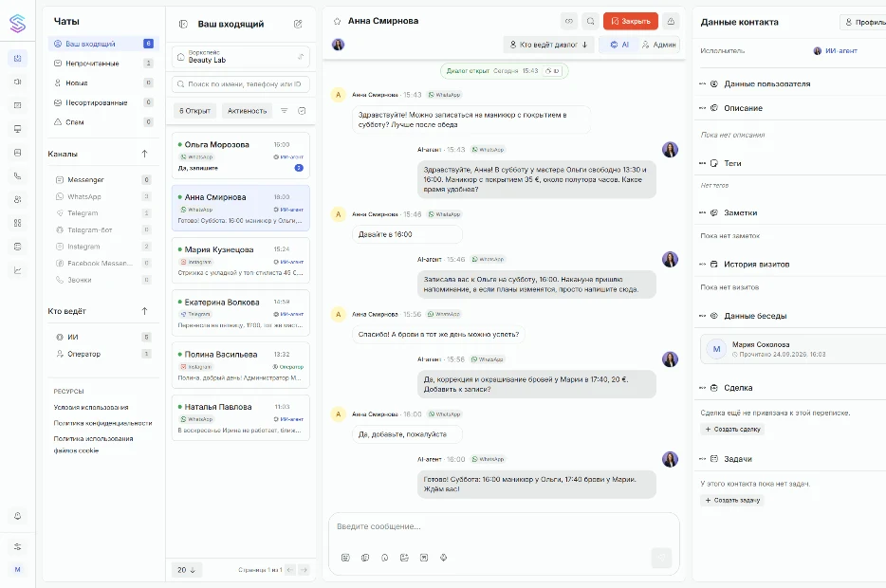
Task: Switch dialog handler to Админ
Action: click(x=659, y=45)
